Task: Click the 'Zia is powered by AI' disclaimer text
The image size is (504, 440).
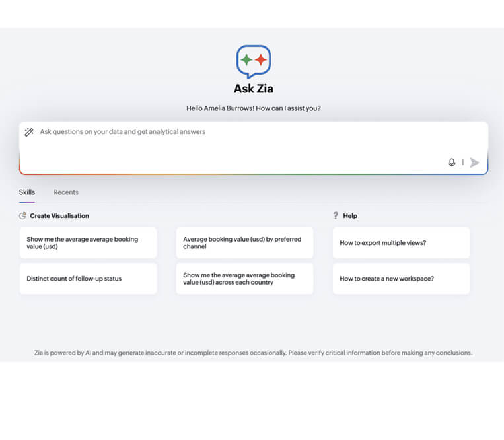Action: click(253, 353)
